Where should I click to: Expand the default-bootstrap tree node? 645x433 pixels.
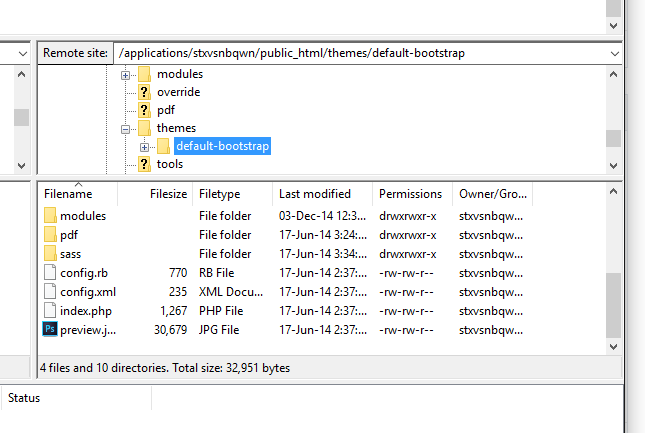pos(144,147)
